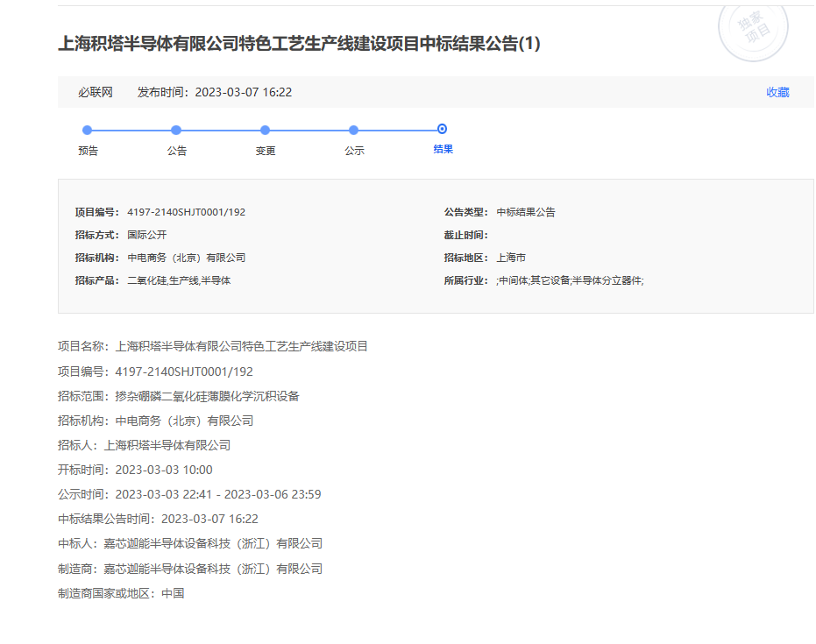Viewport: 816px width, 644px height.
Task: Click 开标时间 2023-03-03 10:00 line
Action: point(135,470)
